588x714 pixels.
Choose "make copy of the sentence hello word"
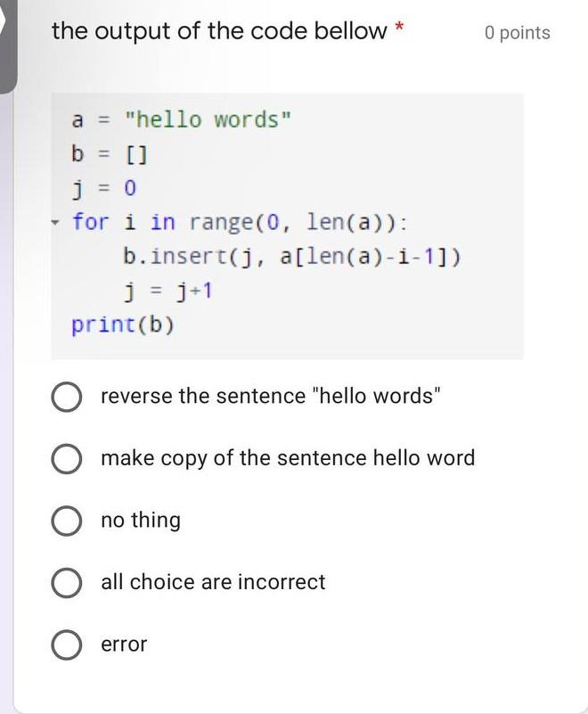pos(66,457)
